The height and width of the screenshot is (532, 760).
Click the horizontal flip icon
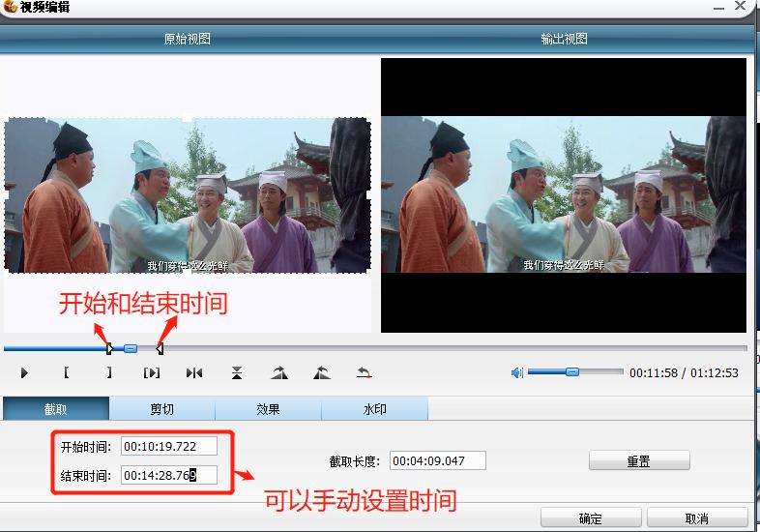tap(194, 373)
